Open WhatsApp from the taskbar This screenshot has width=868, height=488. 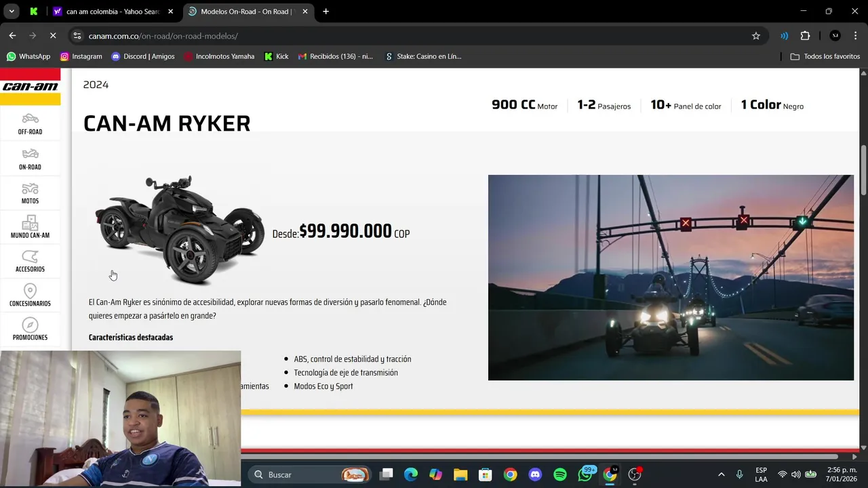click(585, 474)
